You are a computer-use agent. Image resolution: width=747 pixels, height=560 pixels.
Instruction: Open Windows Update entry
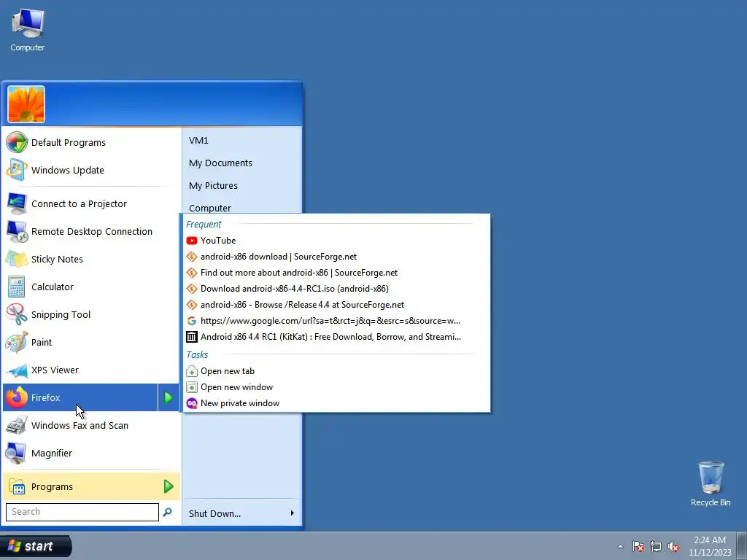click(91, 170)
